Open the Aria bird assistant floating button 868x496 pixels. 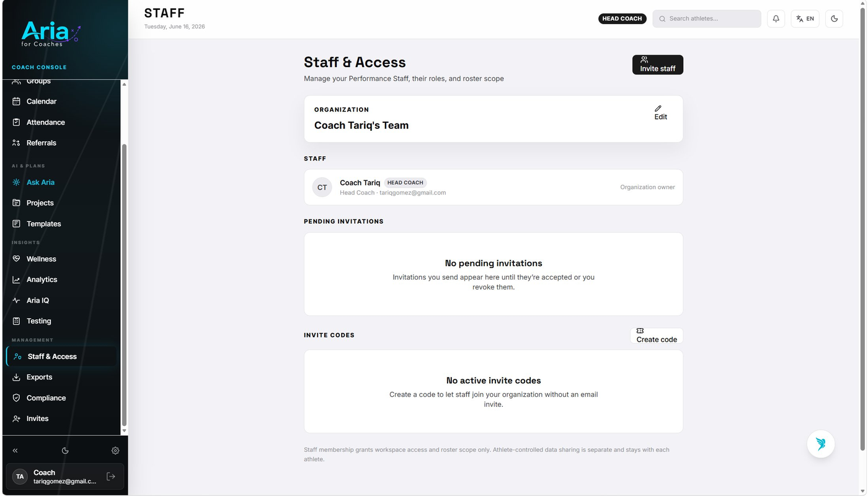(821, 444)
